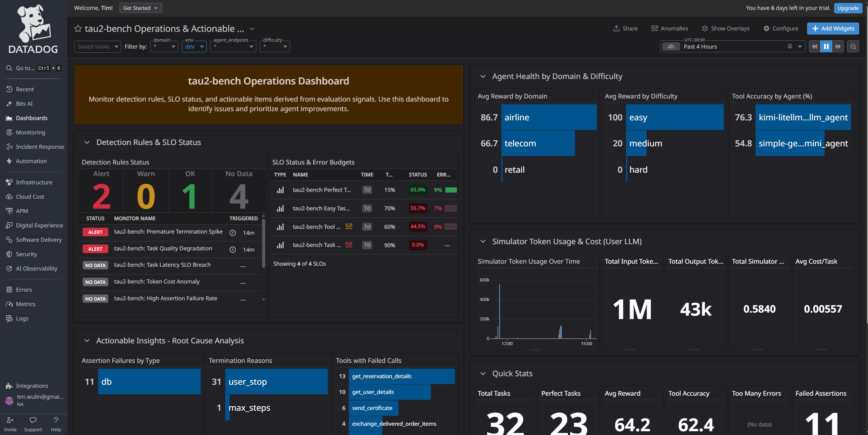Viewport: 868px width, 435px height.
Task: Click the Upgrade trial button
Action: coord(848,8)
